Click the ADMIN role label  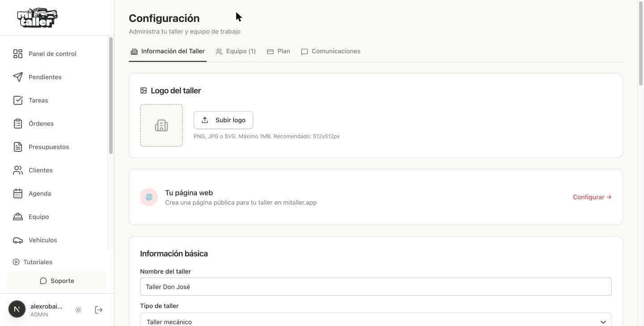(x=39, y=315)
